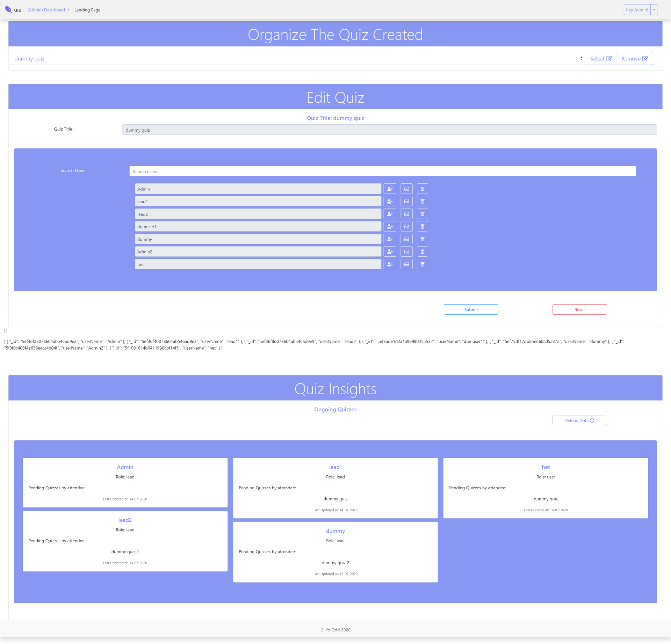671x644 pixels.
Task: Click lead2 card title in insights
Action: click(x=125, y=520)
